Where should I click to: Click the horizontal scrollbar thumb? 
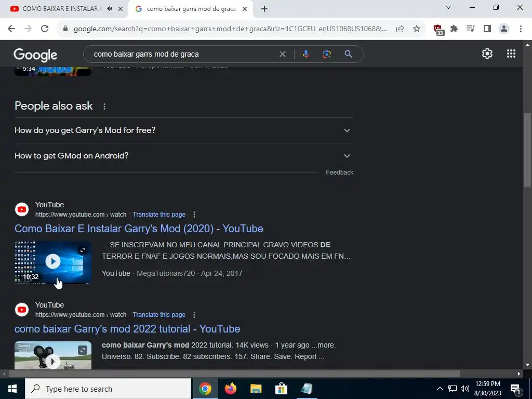pyautogui.click(x=234, y=374)
